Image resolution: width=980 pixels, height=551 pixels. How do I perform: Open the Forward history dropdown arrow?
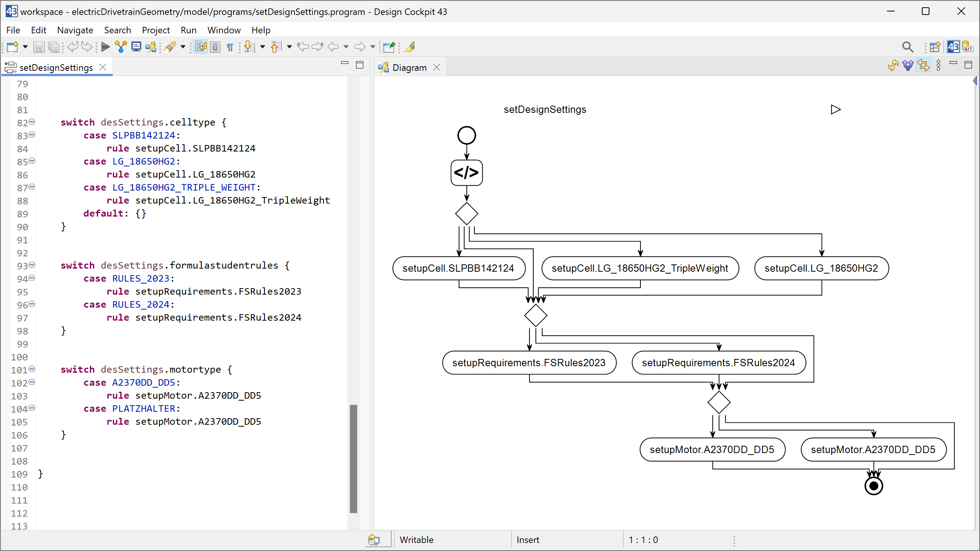click(x=373, y=47)
